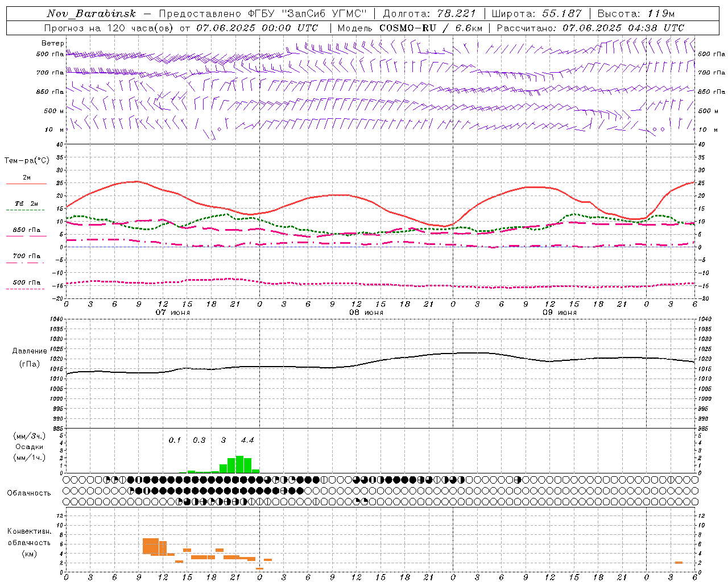This screenshot has height=582, width=728.
Task: Click the 'Td 2м' dew point legend entry
Action: point(27,203)
